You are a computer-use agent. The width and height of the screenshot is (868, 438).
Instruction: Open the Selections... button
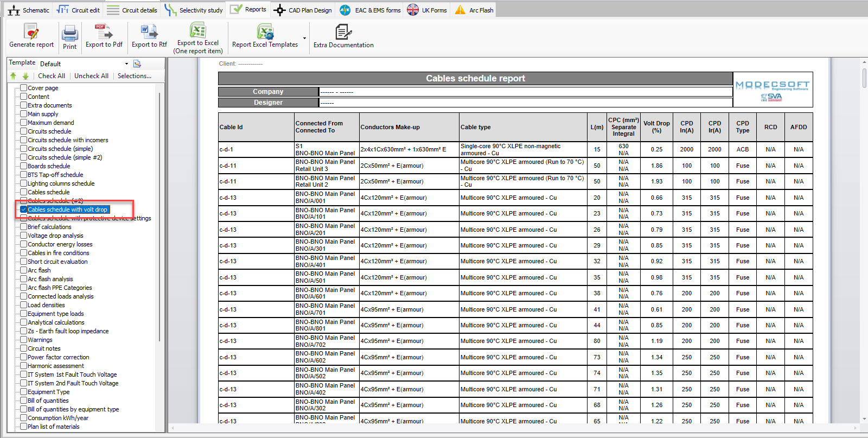135,76
